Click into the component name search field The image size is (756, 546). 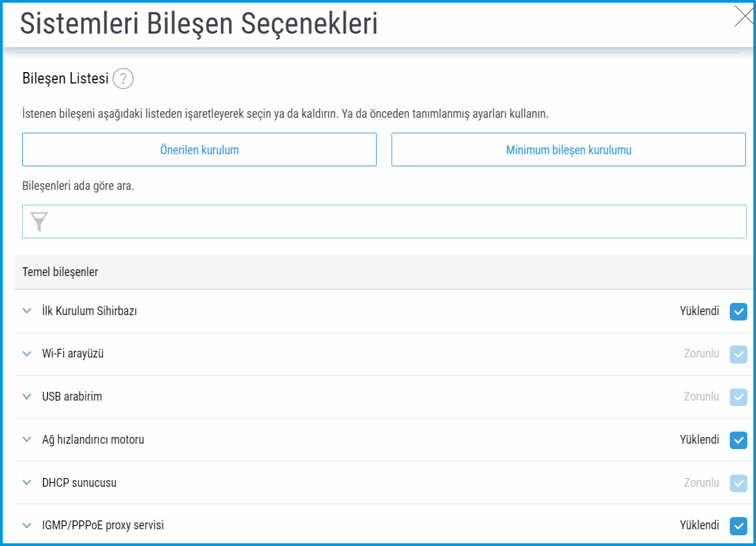398,221
